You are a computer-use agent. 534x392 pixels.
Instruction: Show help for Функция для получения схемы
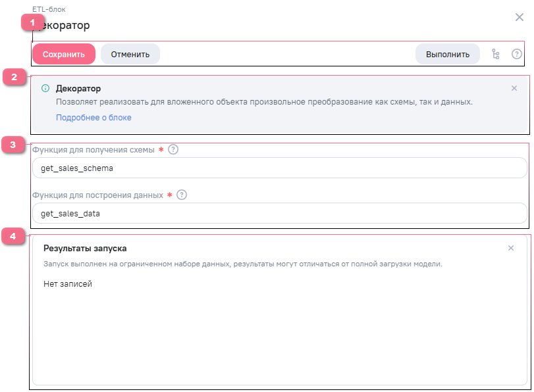[173, 149]
